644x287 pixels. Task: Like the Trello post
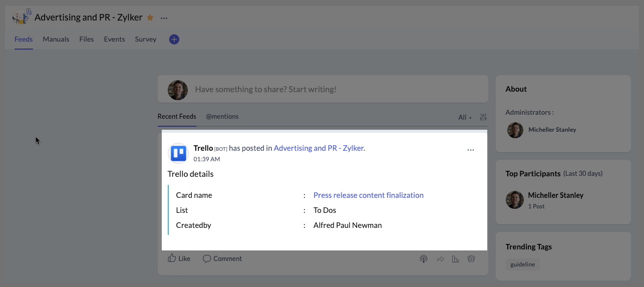pos(179,258)
